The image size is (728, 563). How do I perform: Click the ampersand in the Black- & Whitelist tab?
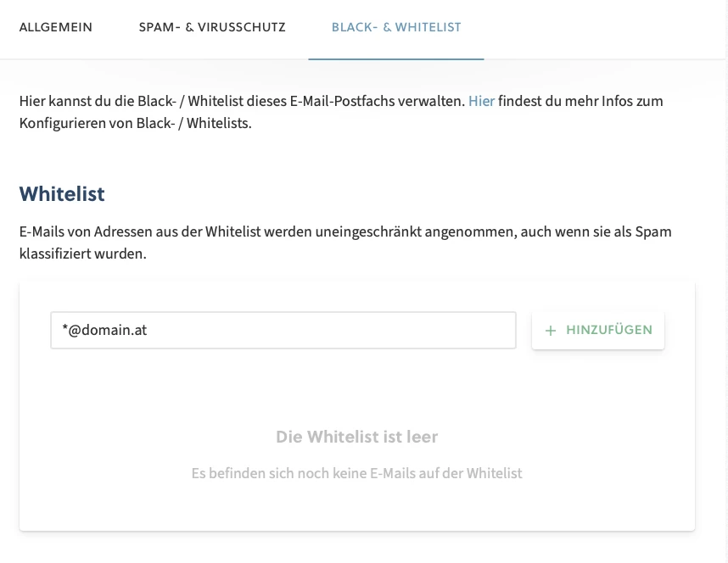(x=387, y=27)
